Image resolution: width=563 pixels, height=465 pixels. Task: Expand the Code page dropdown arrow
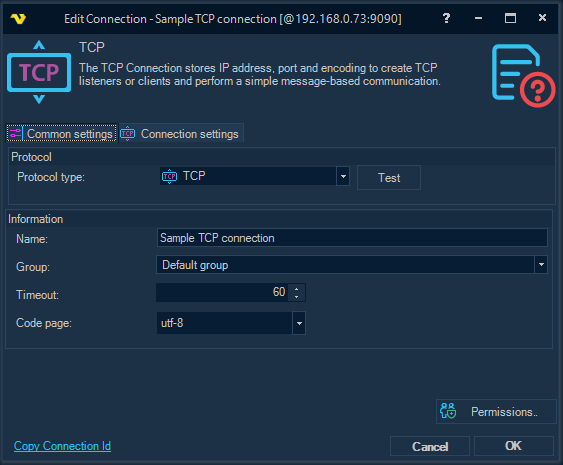(x=299, y=323)
